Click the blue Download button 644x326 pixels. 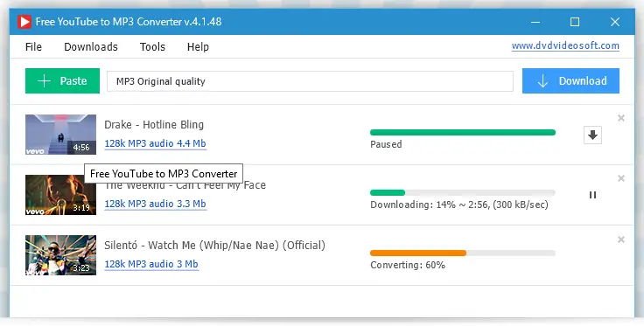point(570,80)
